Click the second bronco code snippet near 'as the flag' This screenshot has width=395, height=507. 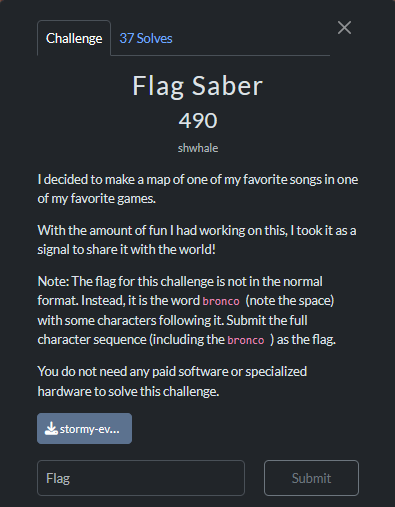246,340
